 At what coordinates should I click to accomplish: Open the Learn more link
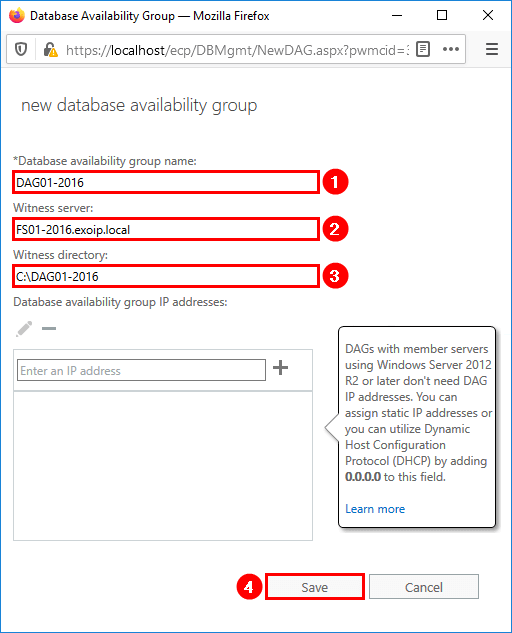[375, 509]
